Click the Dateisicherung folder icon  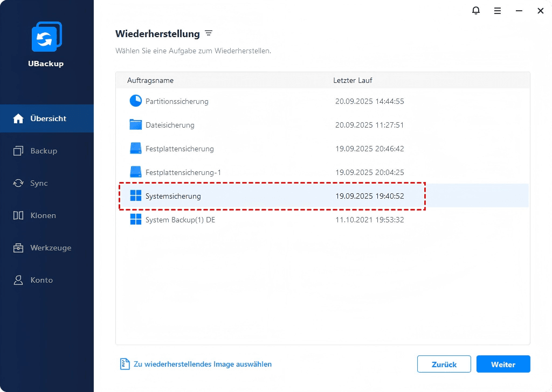tap(135, 125)
